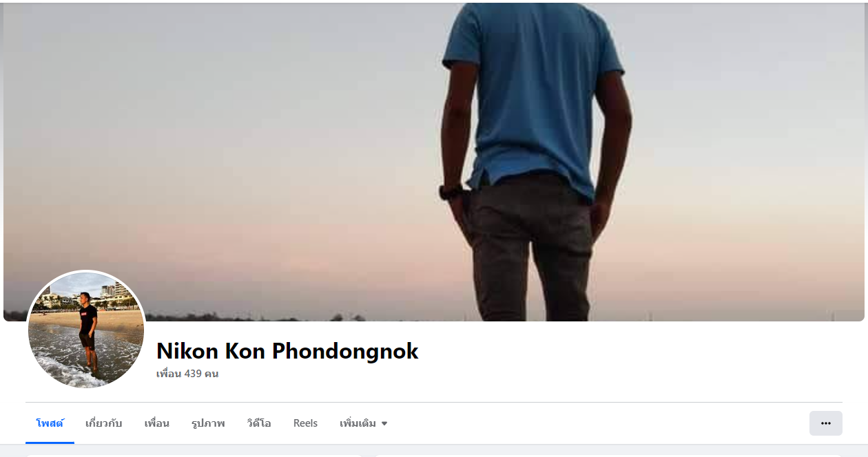Go to the เพื่อน tab

click(x=156, y=423)
